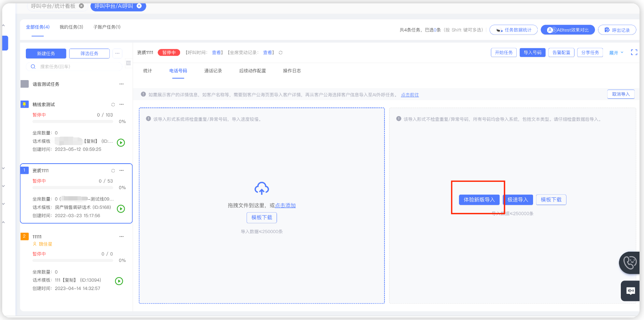Open more options for 语音测试任务
The height and width of the screenshot is (320, 644).
[x=122, y=84]
